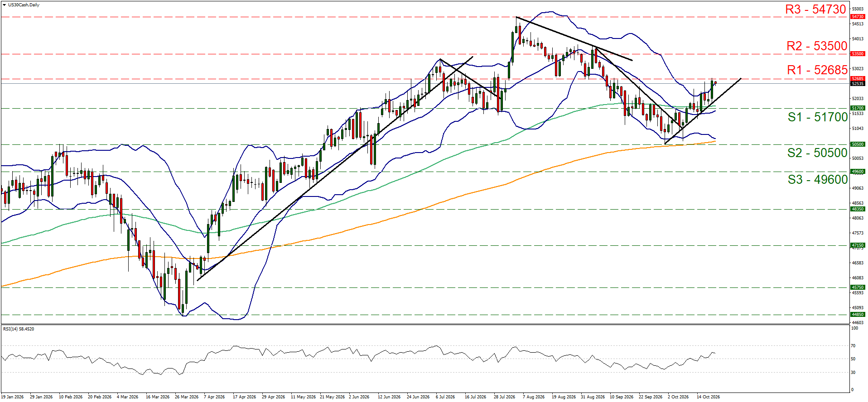Screen dimensions: 868x402
Task: Select the S1 - 51700 support label
Action: [818, 117]
